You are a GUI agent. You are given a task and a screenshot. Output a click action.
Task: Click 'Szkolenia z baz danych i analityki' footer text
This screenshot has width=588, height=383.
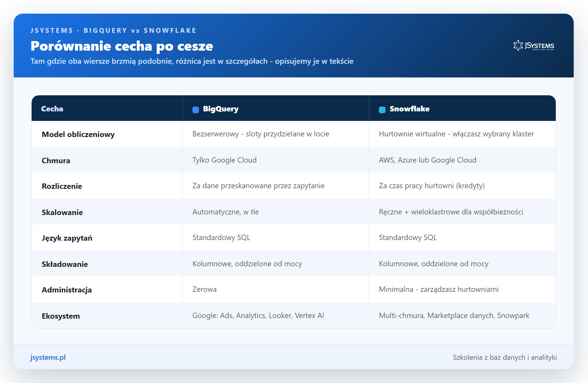coord(505,357)
